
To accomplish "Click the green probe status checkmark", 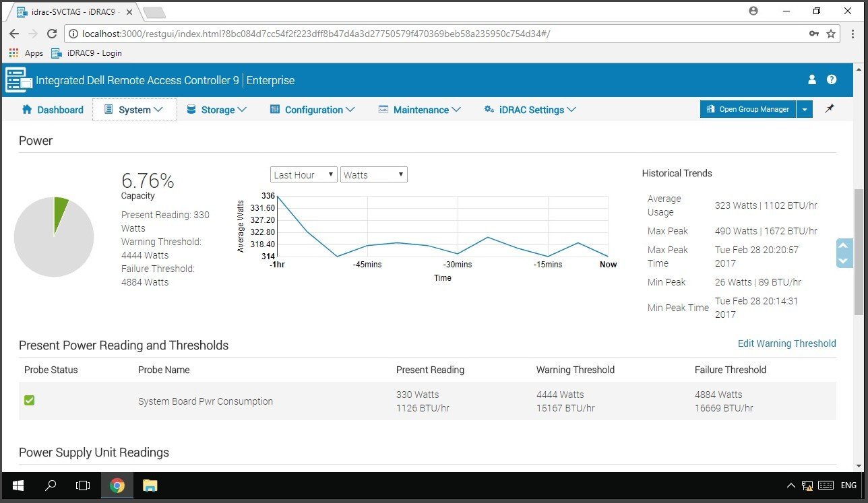I will coord(30,401).
